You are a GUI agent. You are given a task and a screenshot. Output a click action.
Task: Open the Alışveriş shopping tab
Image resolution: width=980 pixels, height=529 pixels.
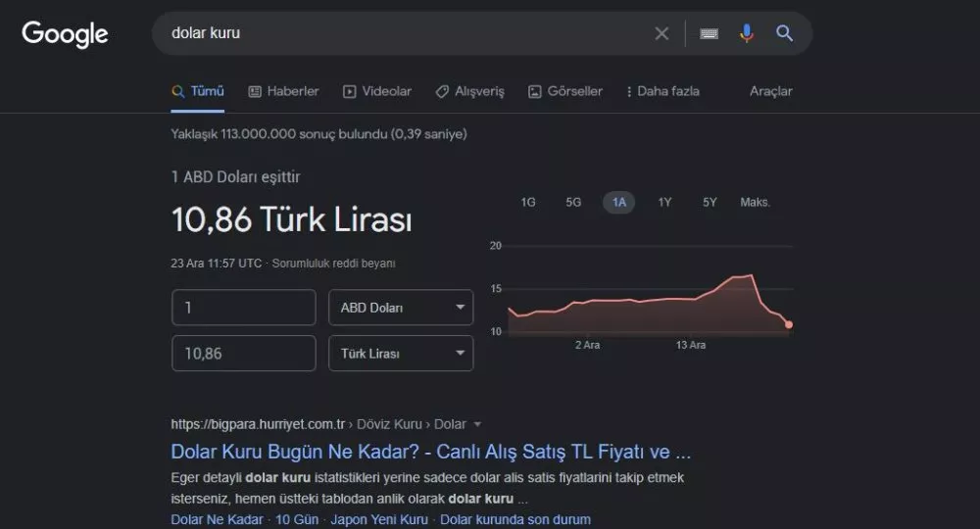click(x=469, y=91)
